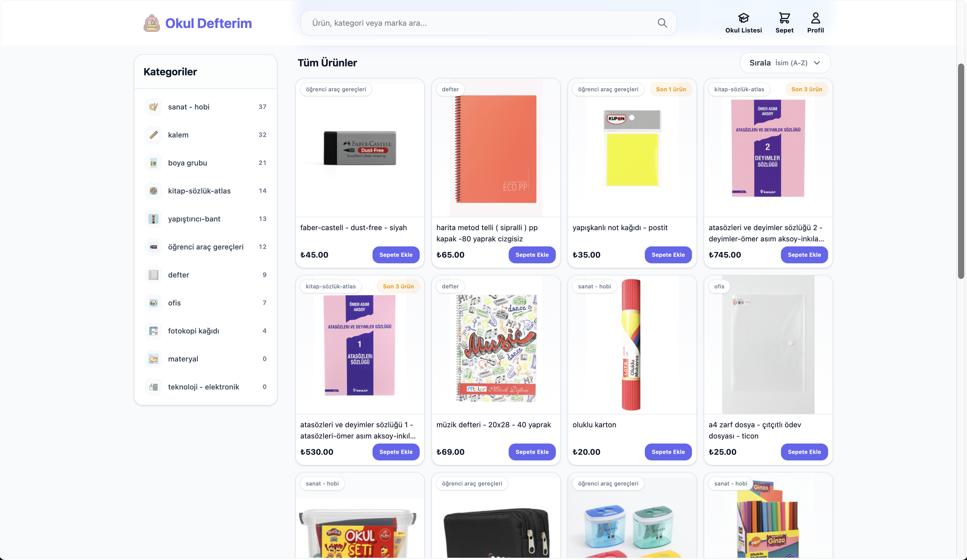The image size is (967, 560).
Task: Select the boya grubu category icon
Action: click(x=154, y=163)
